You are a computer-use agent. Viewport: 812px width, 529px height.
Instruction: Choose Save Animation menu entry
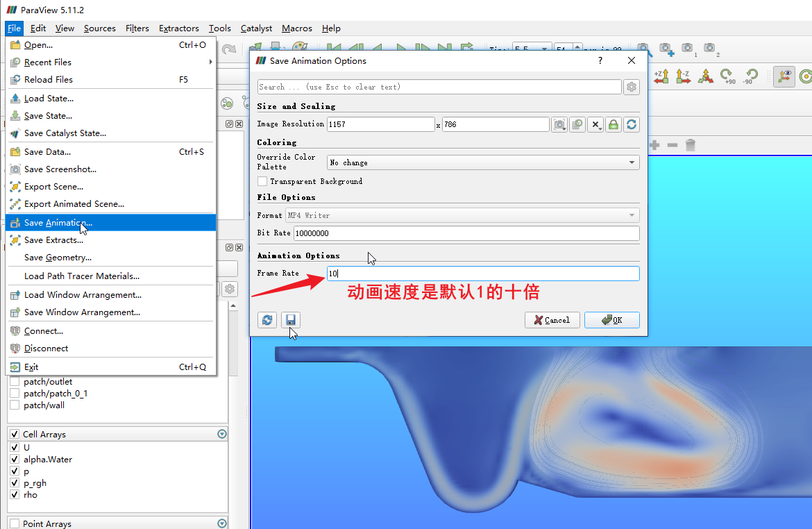point(110,223)
